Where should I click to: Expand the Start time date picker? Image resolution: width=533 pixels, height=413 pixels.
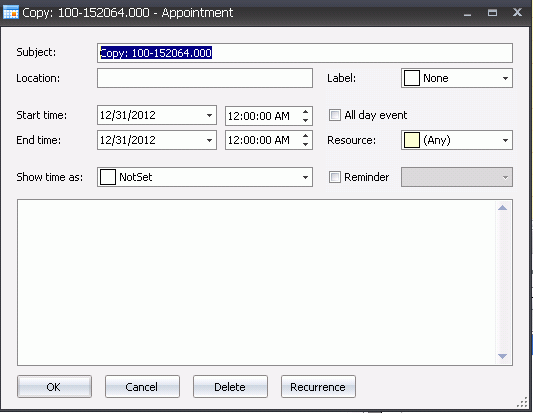pyautogui.click(x=209, y=115)
